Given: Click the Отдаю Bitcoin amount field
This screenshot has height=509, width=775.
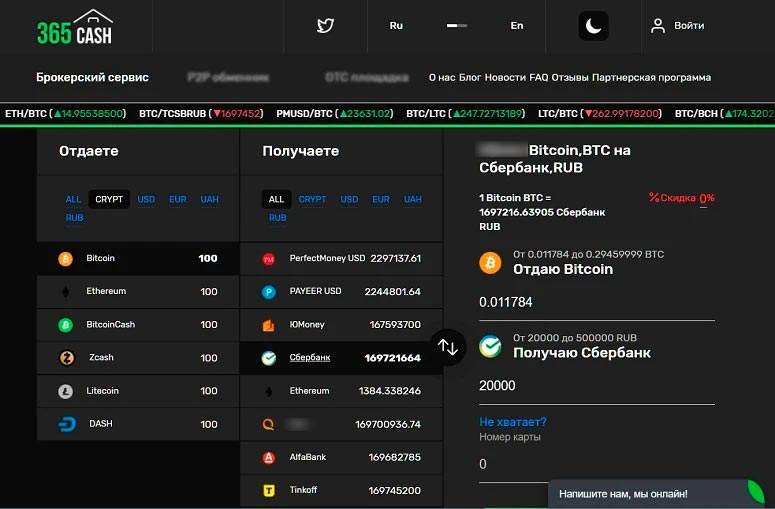Looking at the screenshot, I should point(596,302).
